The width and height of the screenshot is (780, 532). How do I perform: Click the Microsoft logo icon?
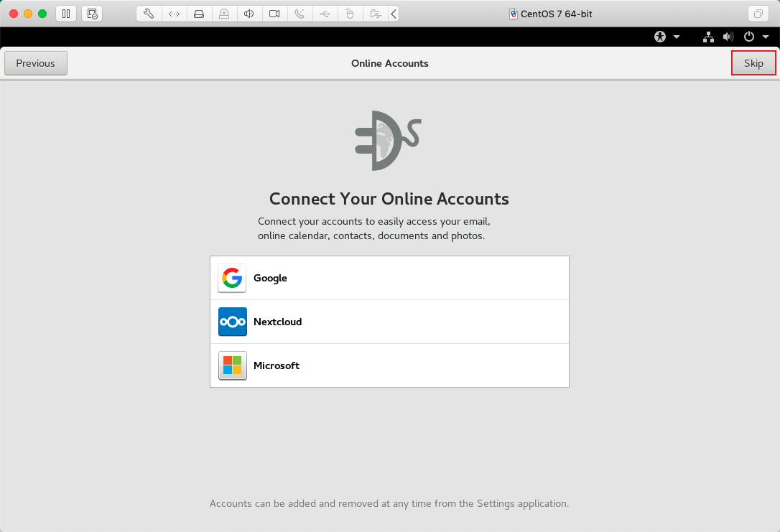[232, 365]
